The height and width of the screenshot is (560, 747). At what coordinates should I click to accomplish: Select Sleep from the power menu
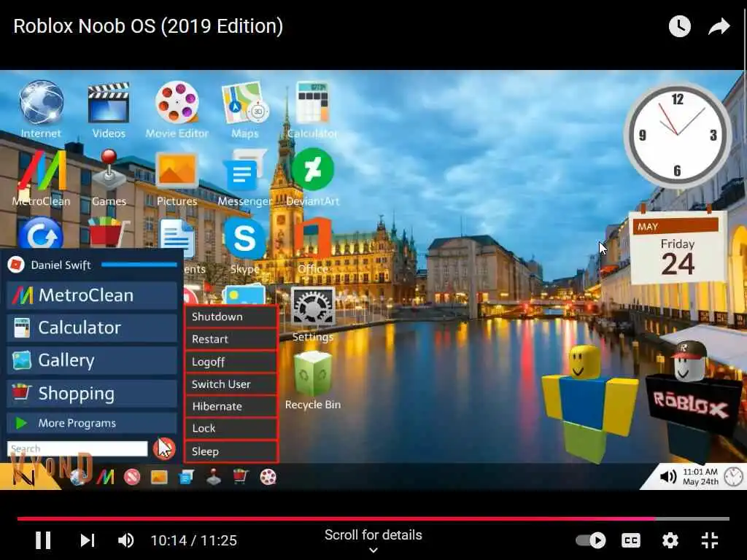point(231,451)
